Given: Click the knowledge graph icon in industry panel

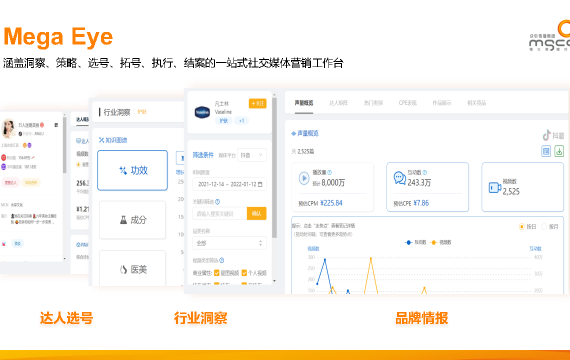Looking at the screenshot, I should pos(101,140).
